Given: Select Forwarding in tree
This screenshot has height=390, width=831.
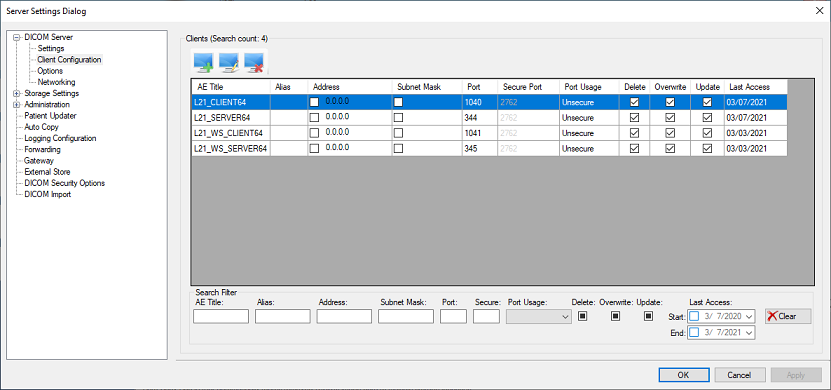Looking at the screenshot, I should pyautogui.click(x=42, y=149).
